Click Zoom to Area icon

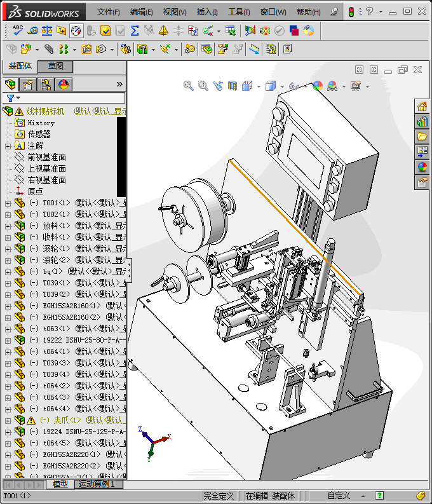point(203,86)
